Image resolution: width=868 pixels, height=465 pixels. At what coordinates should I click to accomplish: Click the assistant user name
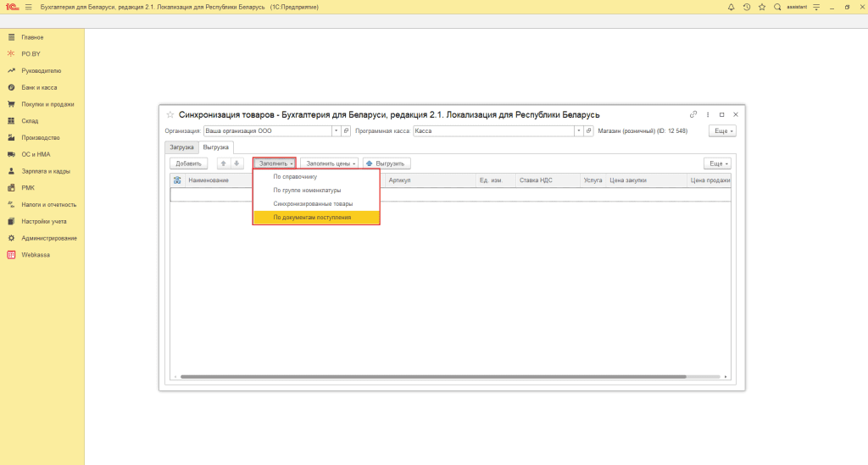click(x=797, y=7)
